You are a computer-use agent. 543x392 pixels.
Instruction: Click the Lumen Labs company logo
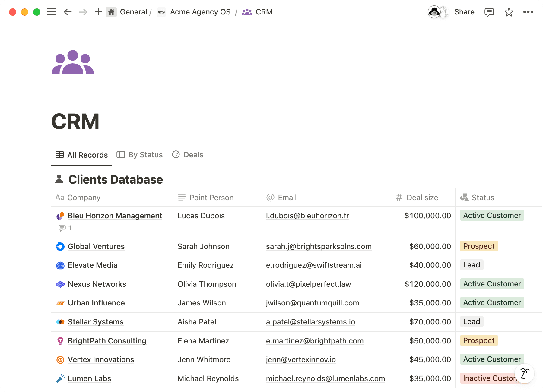pos(60,378)
